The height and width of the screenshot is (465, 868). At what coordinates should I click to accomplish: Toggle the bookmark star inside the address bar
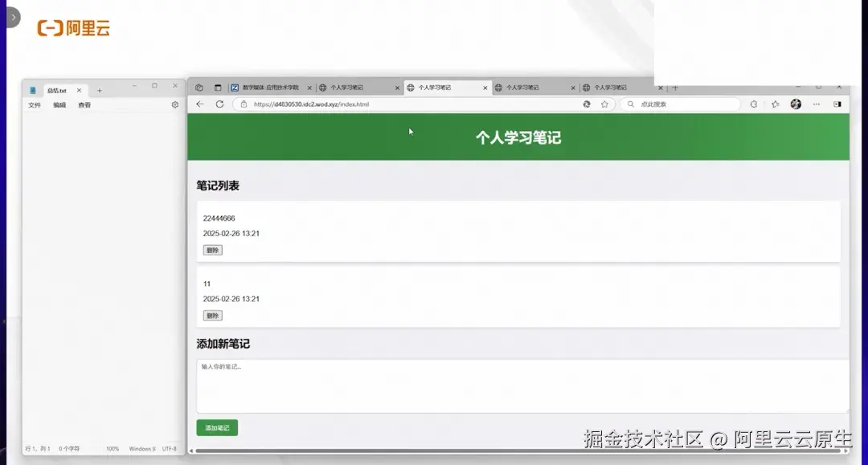(605, 104)
